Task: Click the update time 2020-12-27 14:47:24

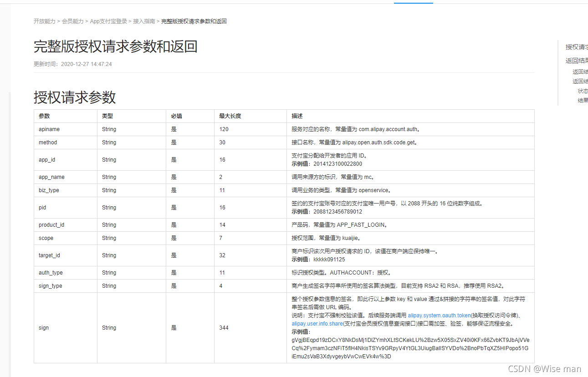Action: pyautogui.click(x=86, y=64)
